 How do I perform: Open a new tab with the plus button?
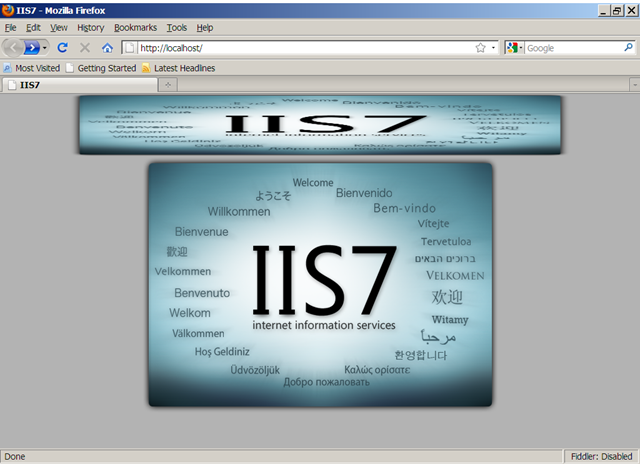(x=168, y=85)
